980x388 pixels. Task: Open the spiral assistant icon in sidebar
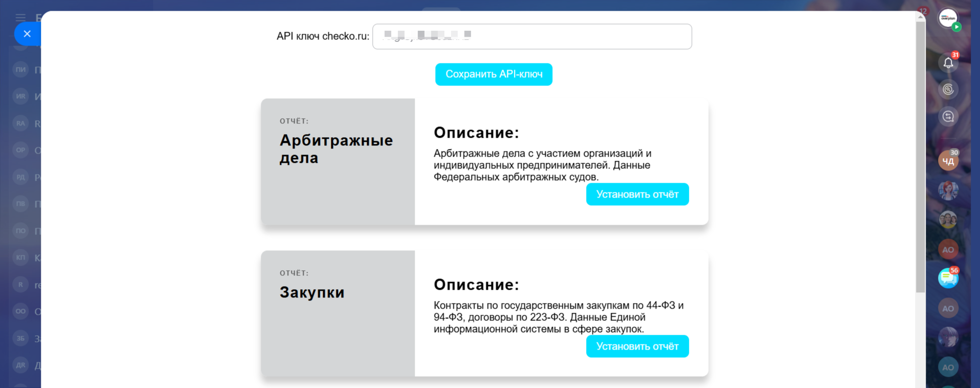pyautogui.click(x=948, y=90)
